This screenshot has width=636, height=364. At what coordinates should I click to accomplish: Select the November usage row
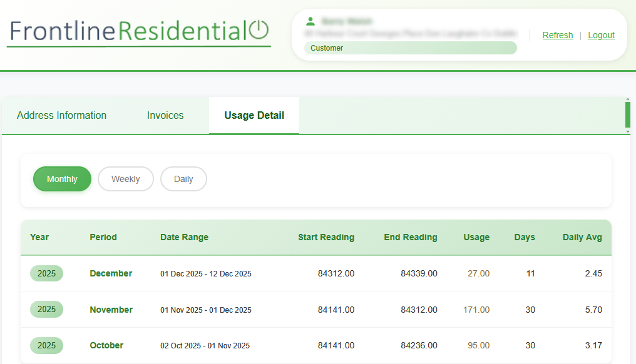coord(313,309)
